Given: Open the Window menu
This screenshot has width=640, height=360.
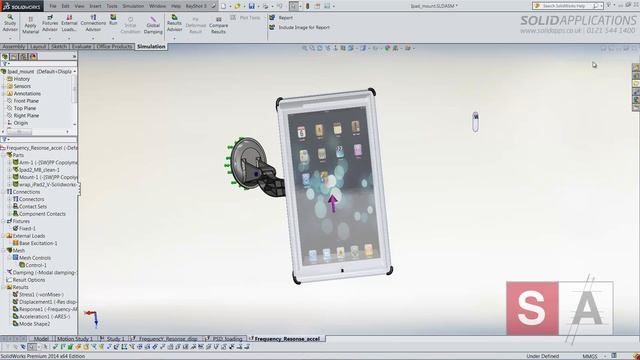Looking at the screenshot, I should point(157,6).
